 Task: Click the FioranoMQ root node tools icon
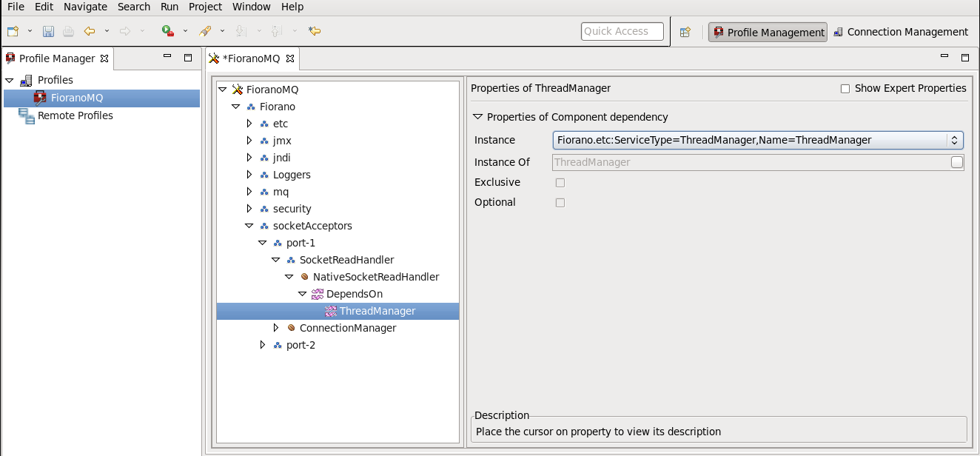pyautogui.click(x=238, y=90)
